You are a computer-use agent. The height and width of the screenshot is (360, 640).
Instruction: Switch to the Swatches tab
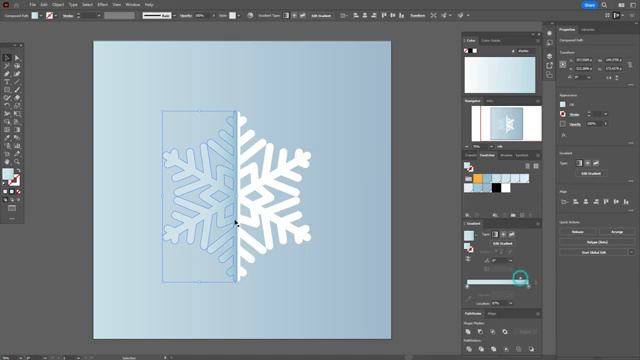(x=487, y=156)
